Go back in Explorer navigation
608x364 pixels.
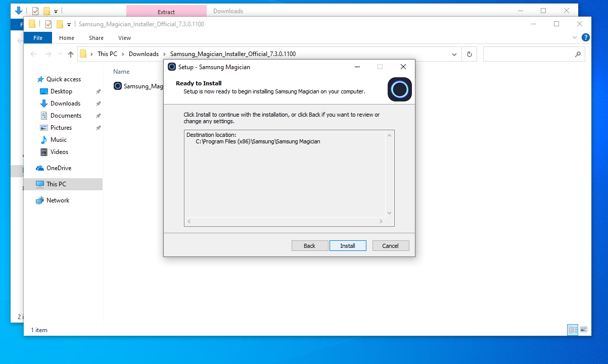(x=33, y=54)
